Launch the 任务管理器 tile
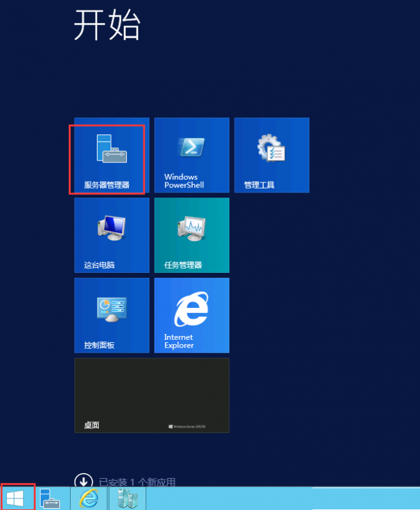 [x=192, y=235]
